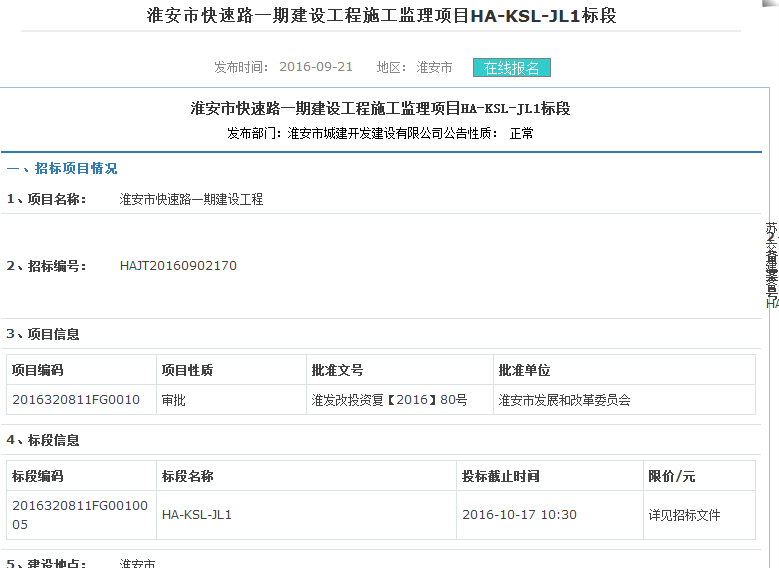The height and width of the screenshot is (568, 779).
Task: Click the 批准文号 column header
Action: pos(337,370)
